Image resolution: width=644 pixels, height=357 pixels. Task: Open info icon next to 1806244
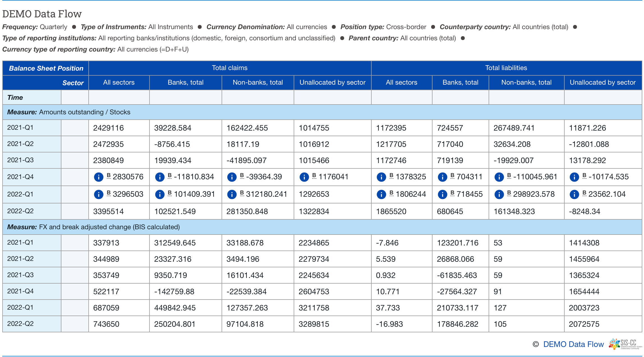(381, 194)
